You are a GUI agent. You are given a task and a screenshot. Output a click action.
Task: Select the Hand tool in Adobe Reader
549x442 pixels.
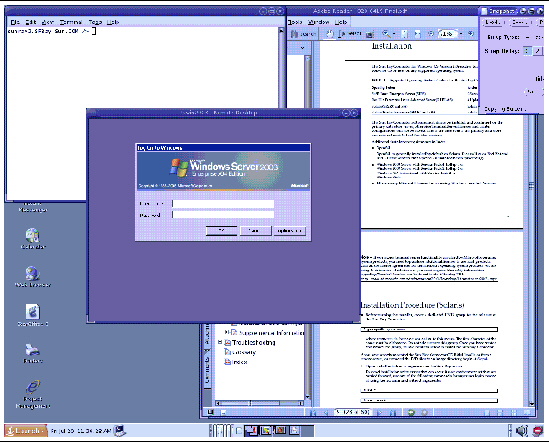coord(329,34)
